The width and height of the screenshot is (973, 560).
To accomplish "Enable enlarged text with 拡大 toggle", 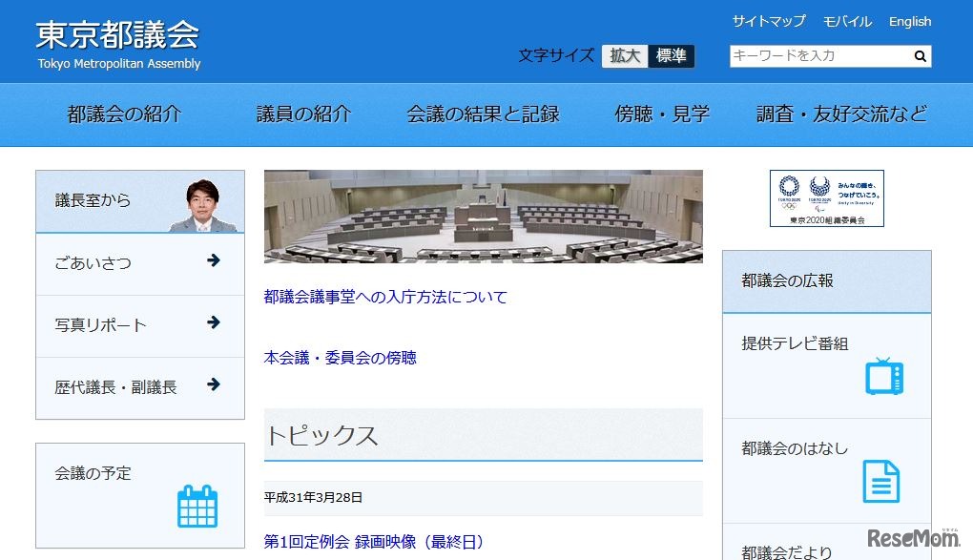I will coord(623,55).
